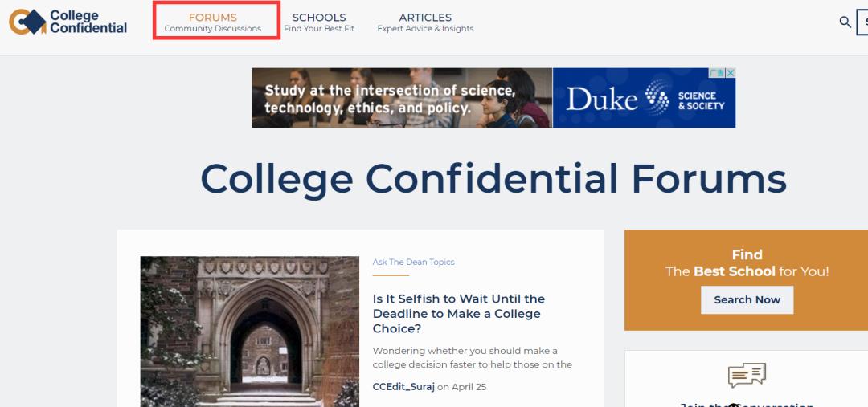Click the stone archway article thumbnail
868x407 pixels.
tap(249, 331)
